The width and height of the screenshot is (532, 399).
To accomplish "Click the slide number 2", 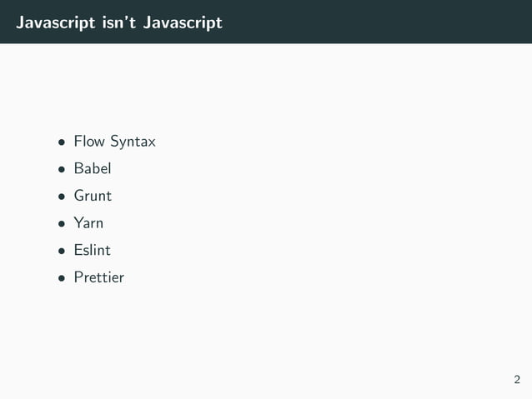I will click(517, 381).
